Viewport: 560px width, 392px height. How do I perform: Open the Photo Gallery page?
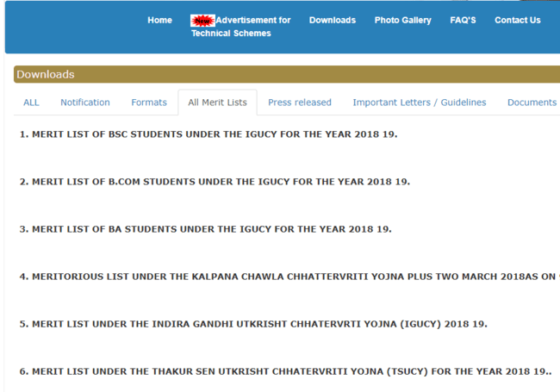click(402, 21)
